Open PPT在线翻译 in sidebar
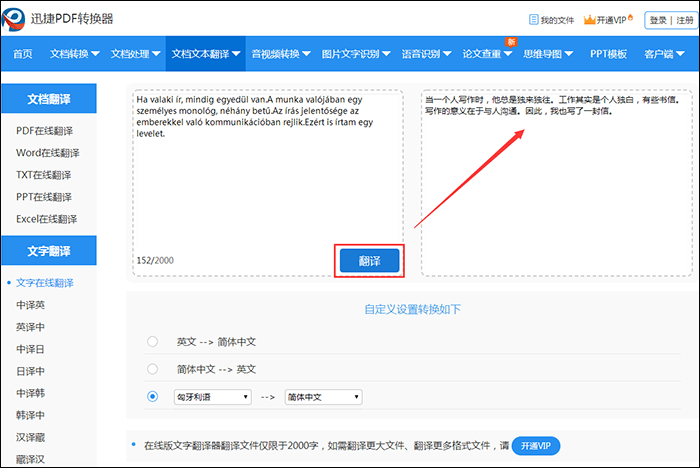 (44, 197)
